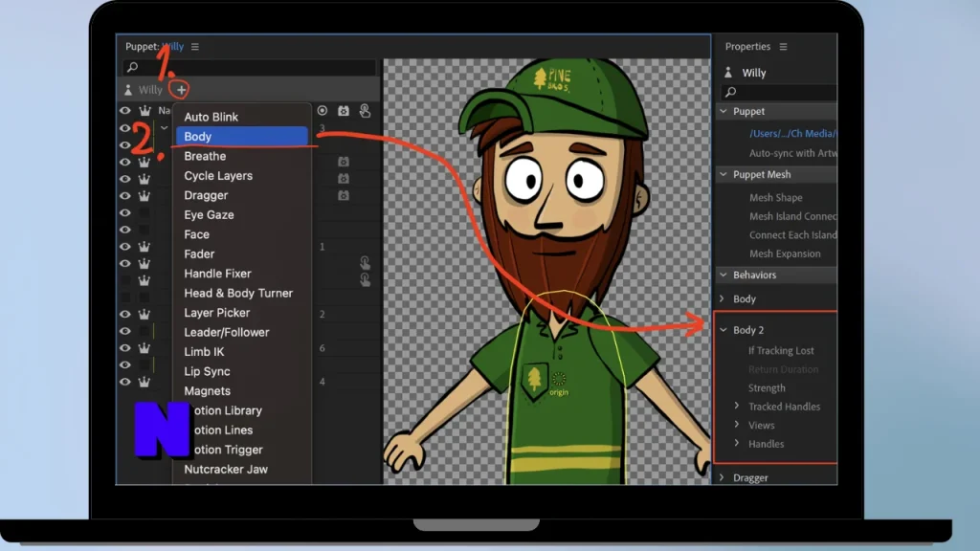Click the origin handle on the character's shirt
This screenshot has width=980, height=551.
pyautogui.click(x=559, y=379)
